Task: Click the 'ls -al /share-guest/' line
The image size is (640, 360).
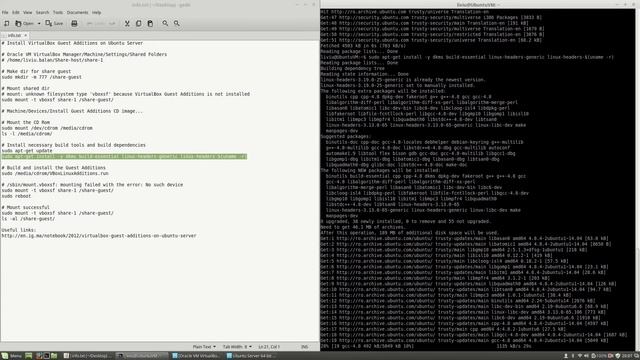Action: pos(28,219)
